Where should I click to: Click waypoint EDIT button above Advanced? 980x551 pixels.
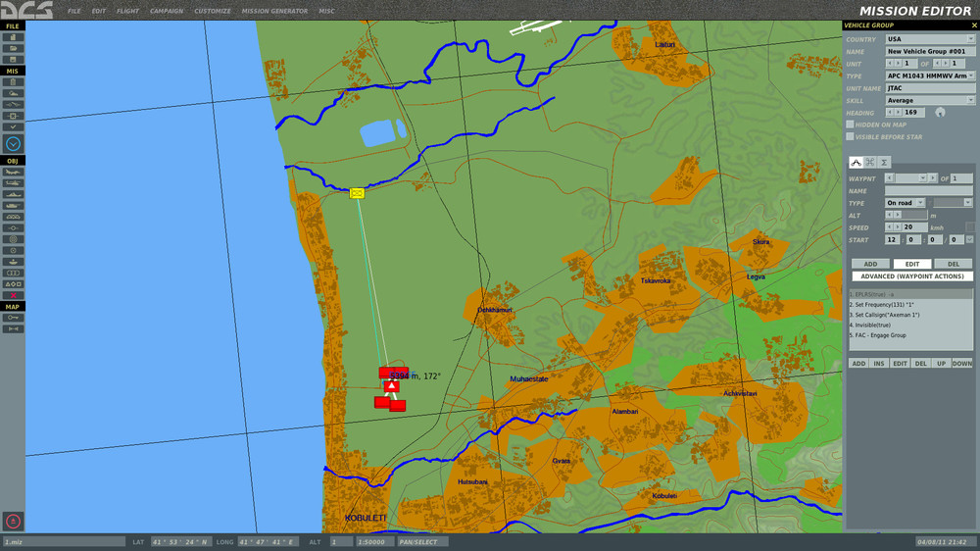pos(911,264)
